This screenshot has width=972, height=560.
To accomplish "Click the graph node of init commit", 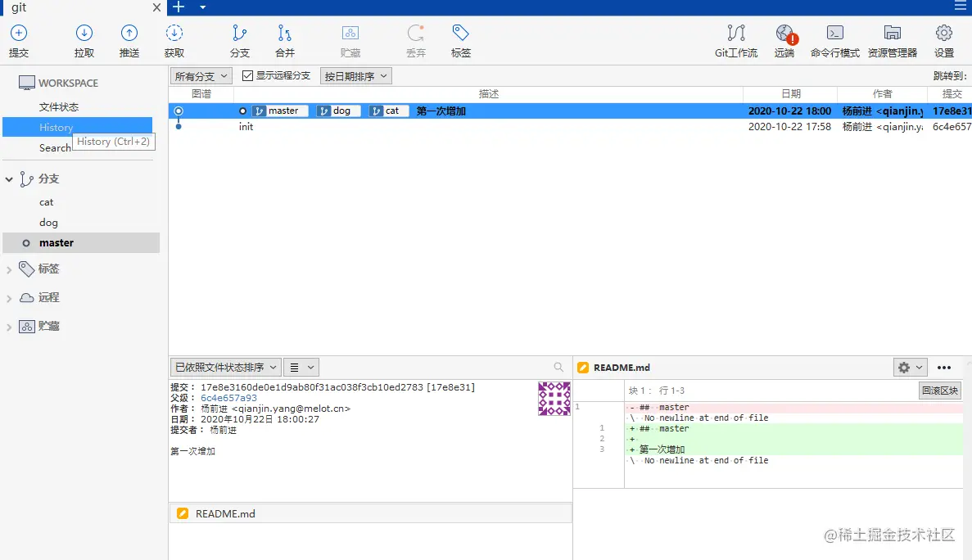I will pyautogui.click(x=179, y=126).
